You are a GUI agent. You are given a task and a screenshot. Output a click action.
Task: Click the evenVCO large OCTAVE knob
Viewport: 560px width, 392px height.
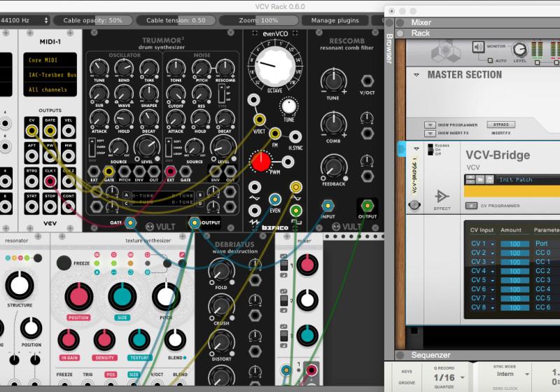(274, 66)
